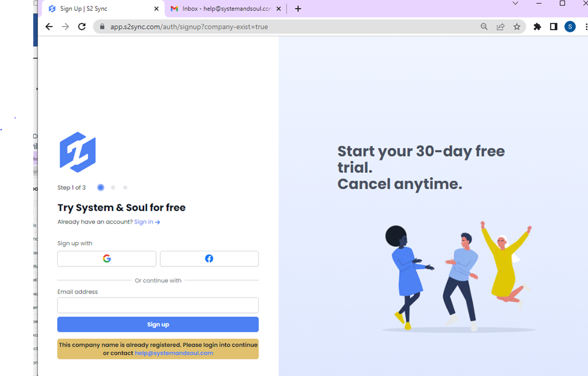This screenshot has height=376, width=588.
Task: Open the help@systemandsoul.com email link
Action: [174, 353]
